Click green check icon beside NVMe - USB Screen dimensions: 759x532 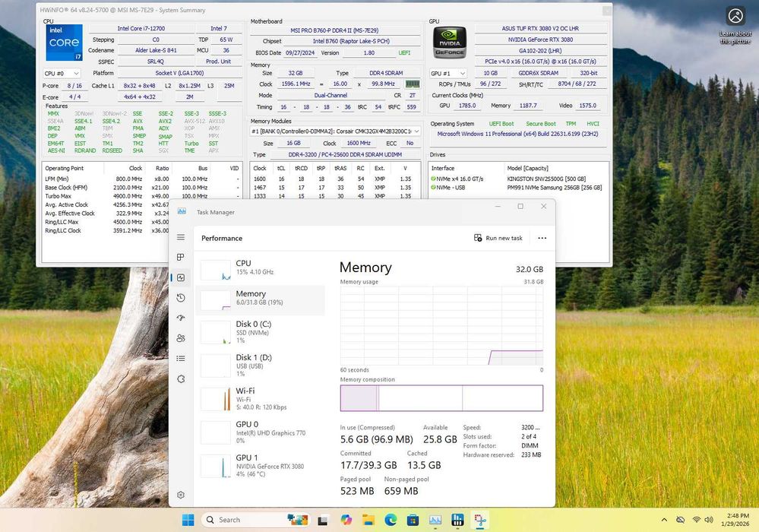pos(433,187)
